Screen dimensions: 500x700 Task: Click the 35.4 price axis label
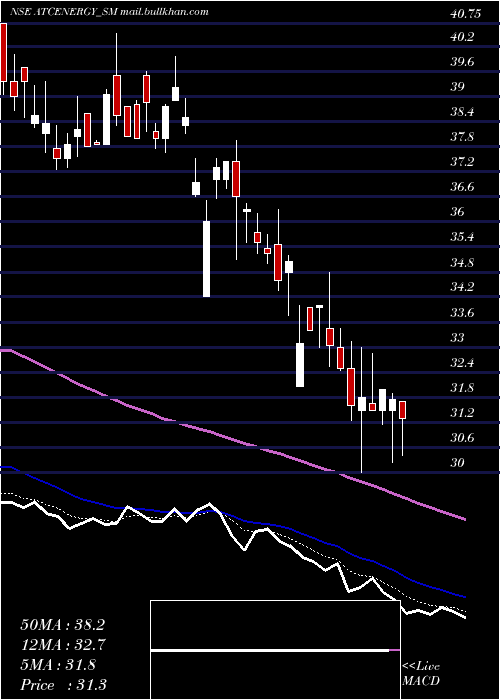pyautogui.click(x=462, y=237)
